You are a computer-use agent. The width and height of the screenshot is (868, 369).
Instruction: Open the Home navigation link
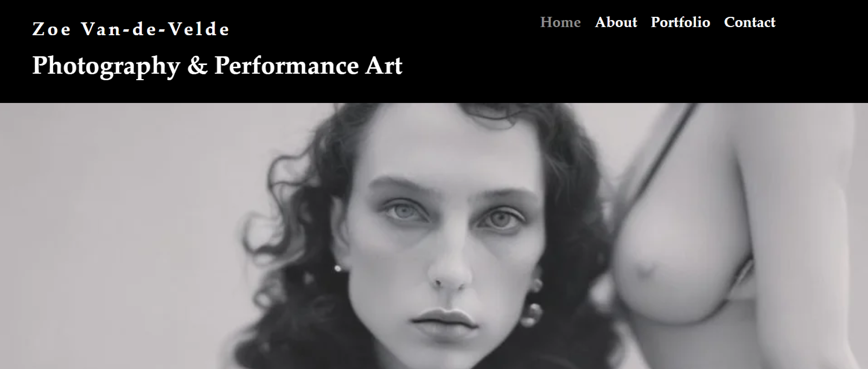560,22
